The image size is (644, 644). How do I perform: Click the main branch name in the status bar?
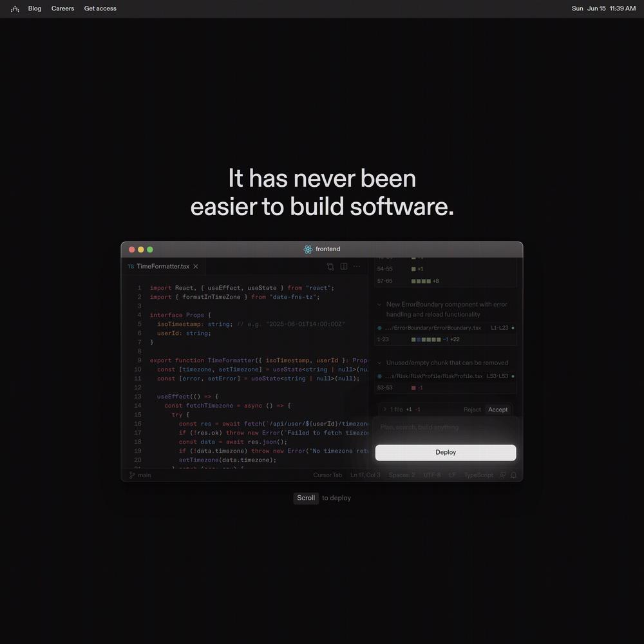pyautogui.click(x=144, y=475)
